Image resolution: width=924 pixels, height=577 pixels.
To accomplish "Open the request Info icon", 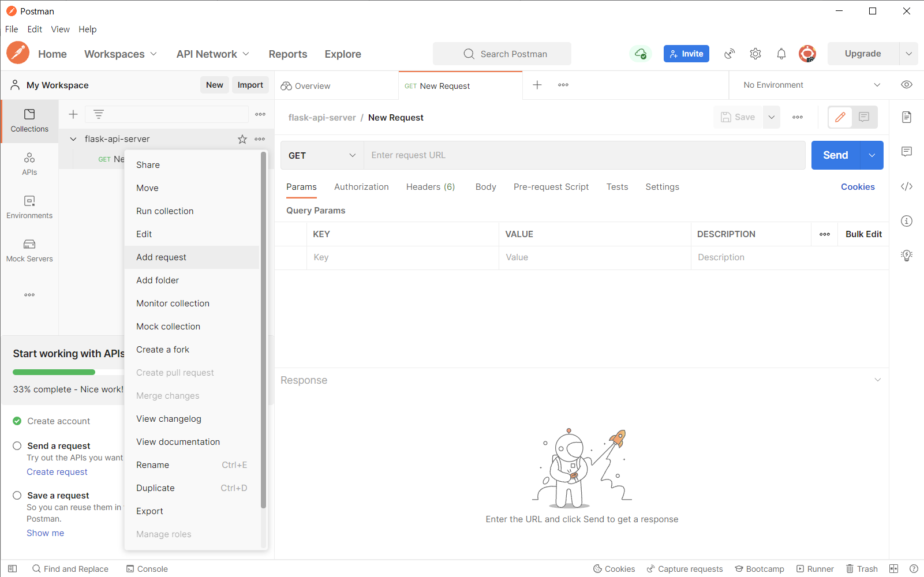I will [x=907, y=221].
